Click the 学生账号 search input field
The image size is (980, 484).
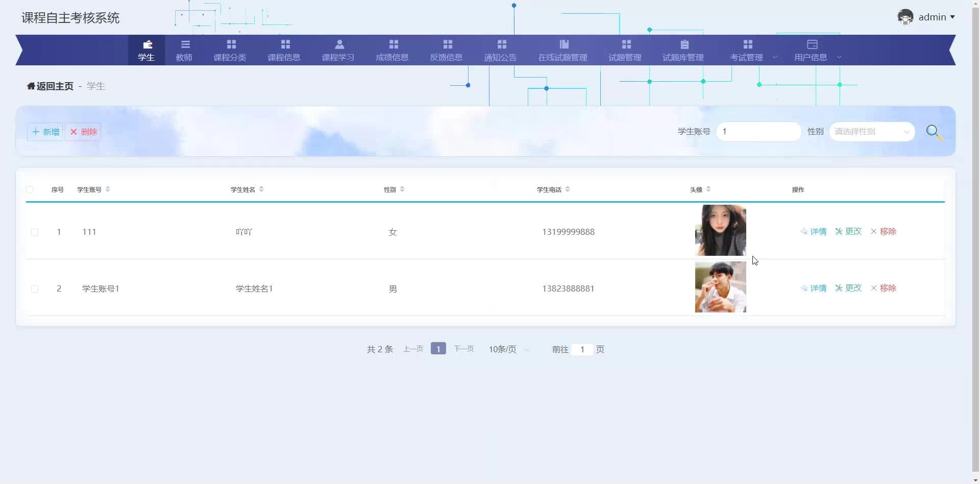758,132
